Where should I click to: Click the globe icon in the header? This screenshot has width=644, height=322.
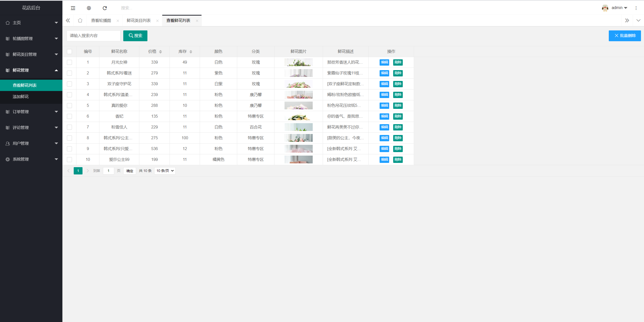(x=89, y=8)
